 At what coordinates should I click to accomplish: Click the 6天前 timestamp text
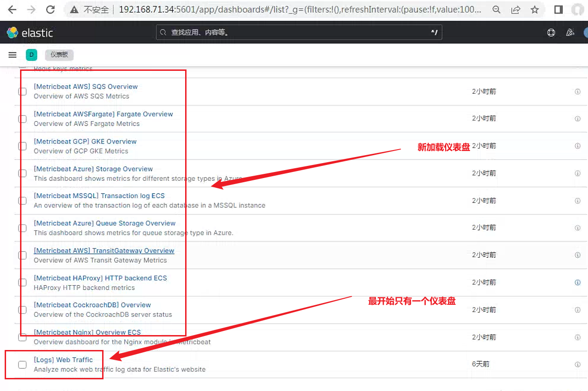pyautogui.click(x=481, y=364)
